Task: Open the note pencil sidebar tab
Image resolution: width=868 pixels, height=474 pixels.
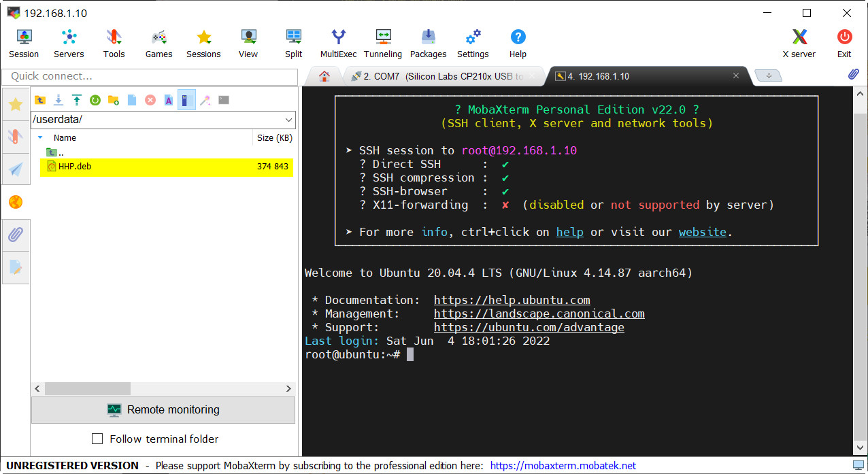Action: coord(16,267)
